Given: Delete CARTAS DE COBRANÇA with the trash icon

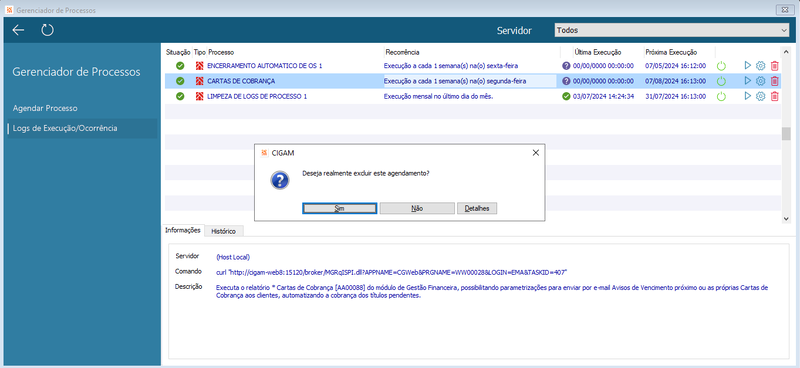Looking at the screenshot, I should click(774, 81).
